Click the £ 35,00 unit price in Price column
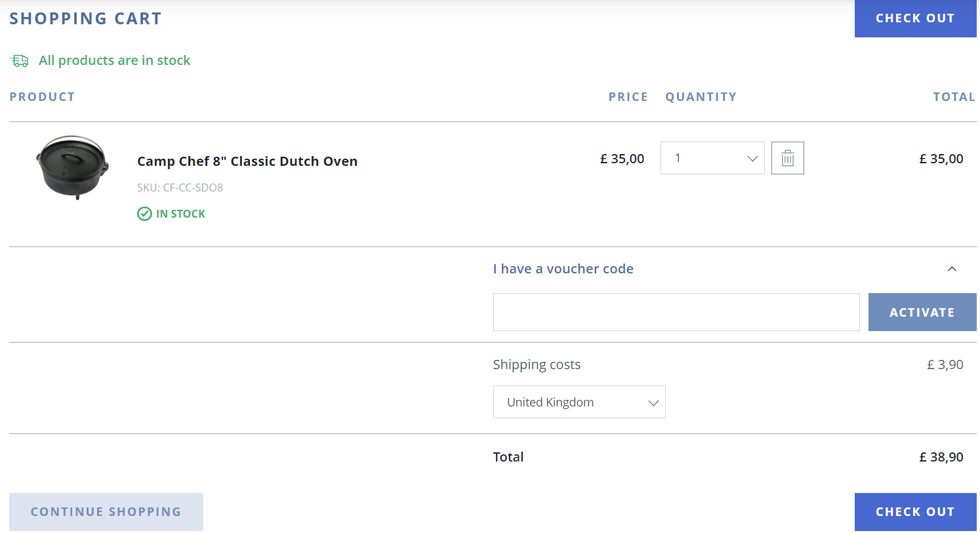Image resolution: width=980 pixels, height=533 pixels. click(x=622, y=159)
